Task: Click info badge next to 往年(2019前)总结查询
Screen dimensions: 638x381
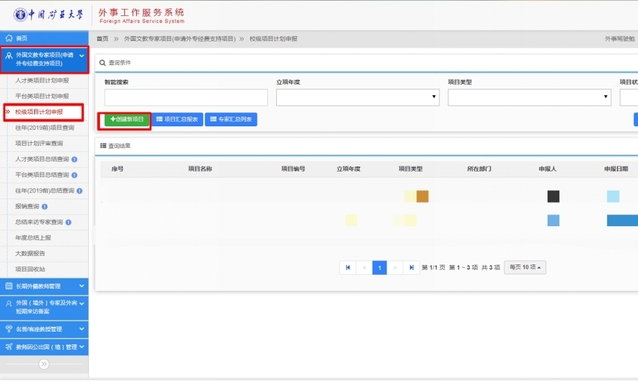Action: pos(79,191)
